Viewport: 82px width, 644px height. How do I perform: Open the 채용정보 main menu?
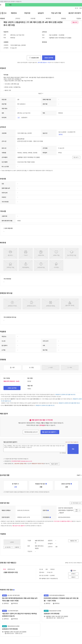(x=14, y=13)
